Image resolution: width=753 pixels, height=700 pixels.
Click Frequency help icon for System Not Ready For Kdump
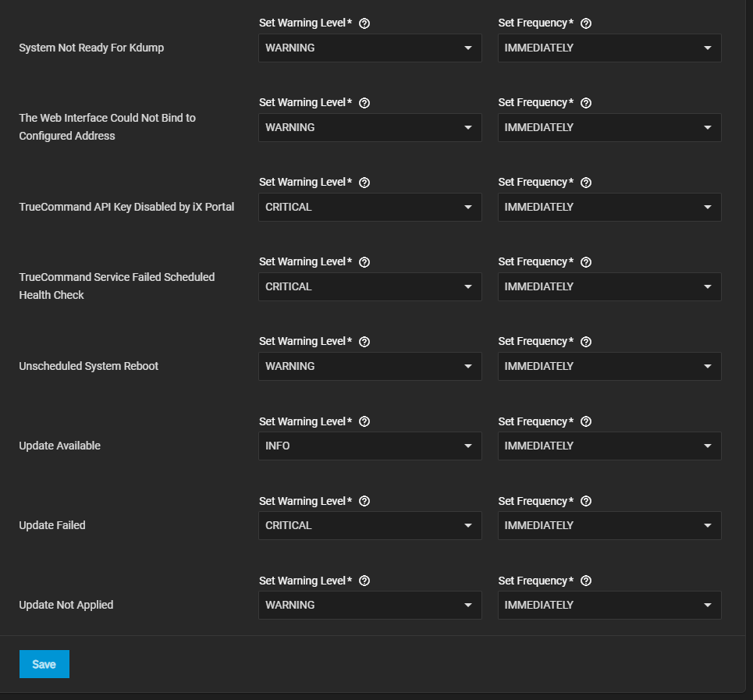(586, 23)
